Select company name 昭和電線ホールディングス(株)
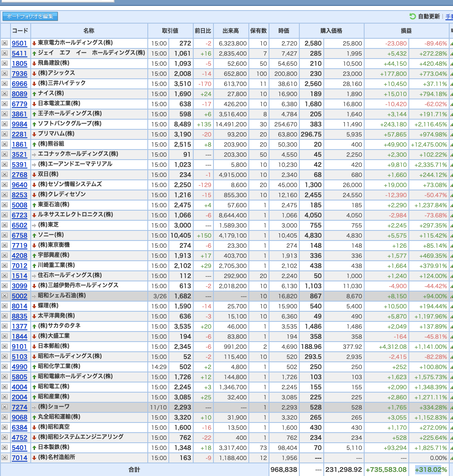This screenshot has width=453, height=476. pyautogui.click(x=75, y=377)
